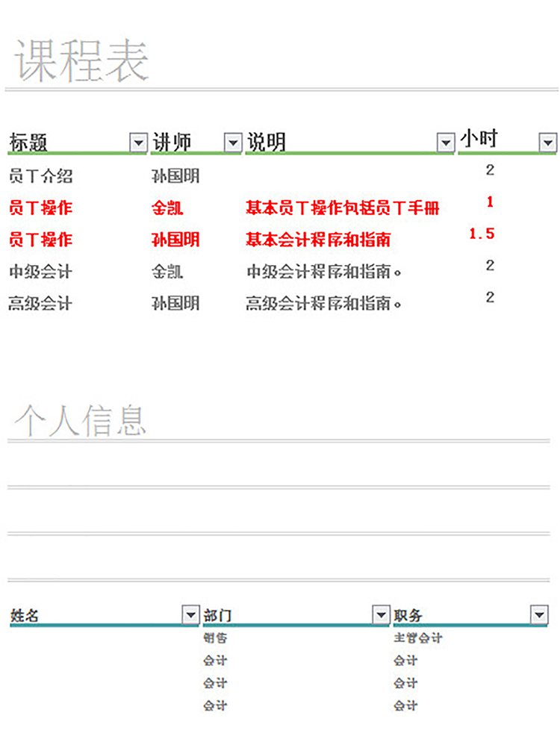Open the 姓名 column filter dropdown
Viewport: 560px width, 748px height.
(190, 614)
